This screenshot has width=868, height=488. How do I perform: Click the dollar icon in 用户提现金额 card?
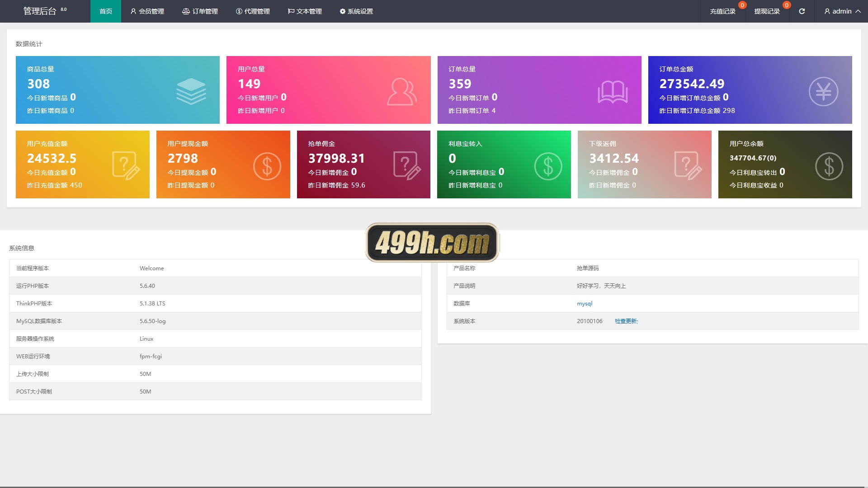coord(267,166)
